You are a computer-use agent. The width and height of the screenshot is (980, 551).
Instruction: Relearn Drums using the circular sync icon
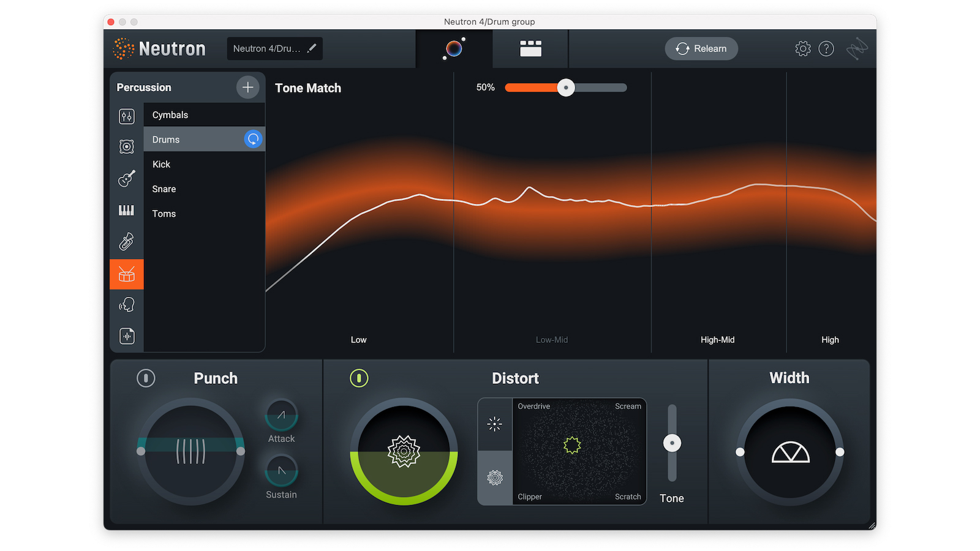(x=253, y=139)
